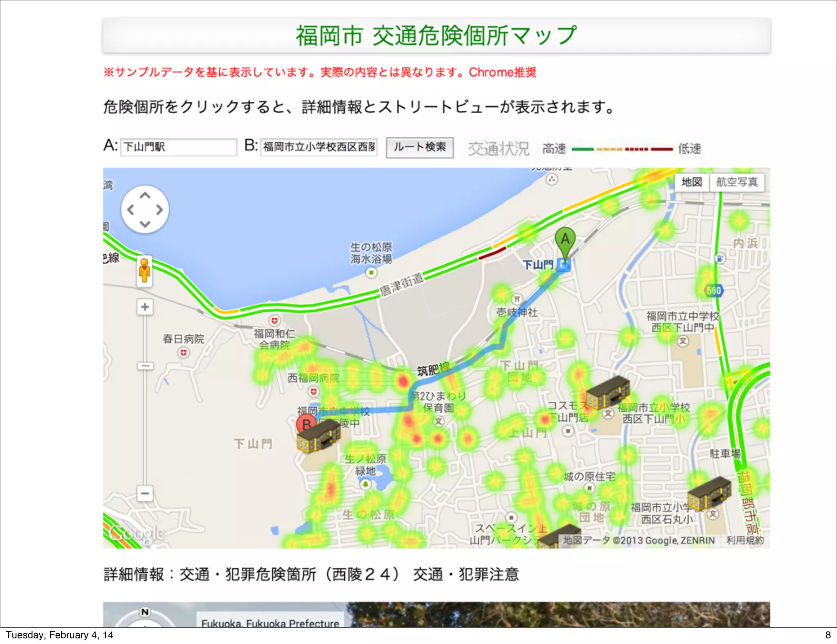Image resolution: width=837 pixels, height=644 pixels.
Task: Click the origin field containing 下山門駅
Action: 179,147
